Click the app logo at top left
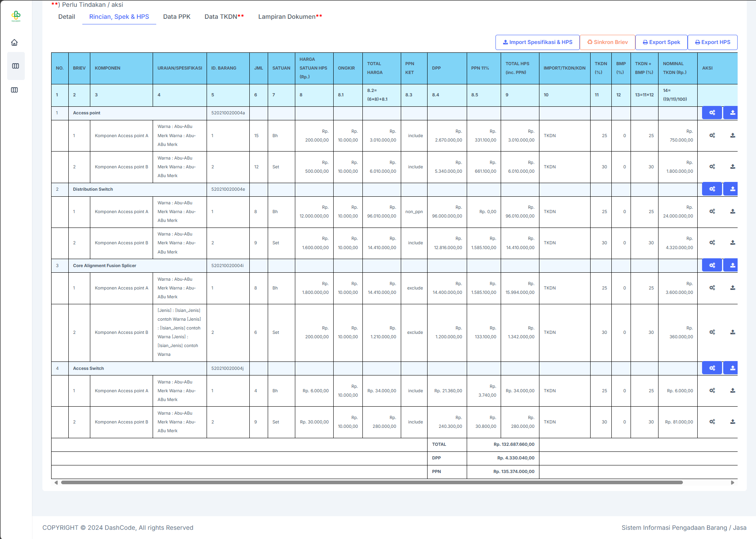Image resolution: width=756 pixels, height=539 pixels. [x=16, y=16]
